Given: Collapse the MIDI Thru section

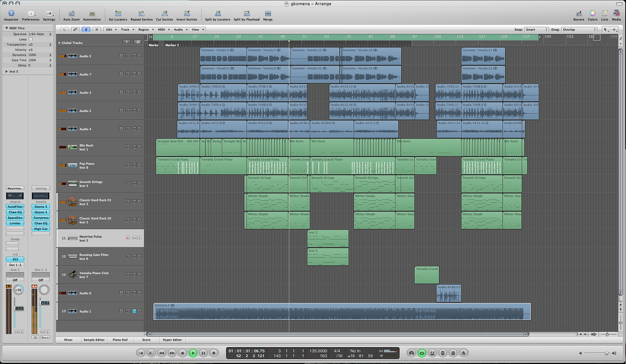Looking at the screenshot, I should (x=6, y=28).
